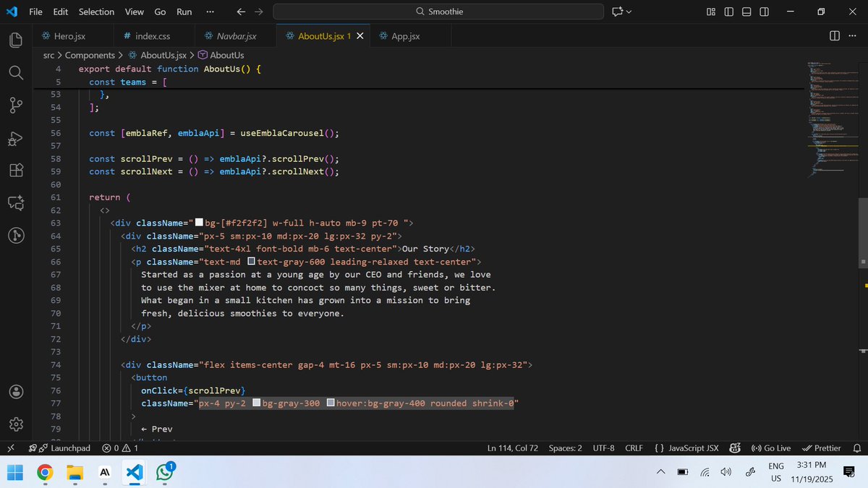Screen dimensions: 868x488
Task: Click Go Live in status bar
Action: [x=772, y=448]
